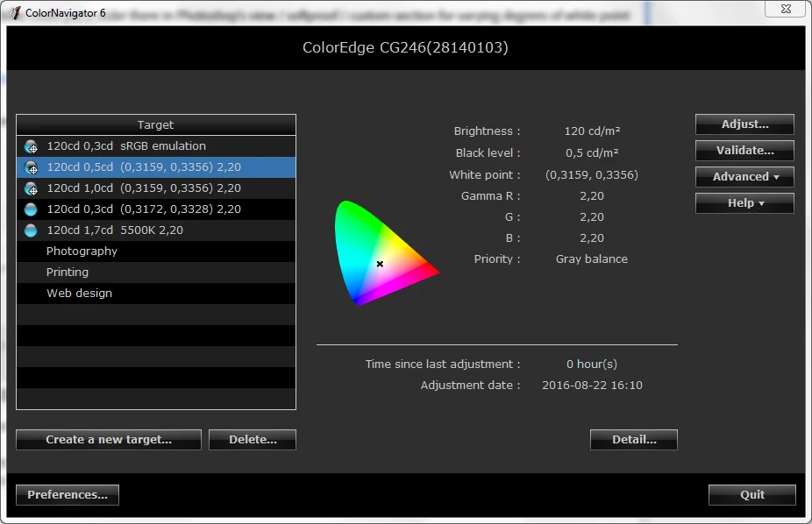Image resolution: width=812 pixels, height=524 pixels.
Task: Choose the Web design preset target
Action: [x=156, y=294]
